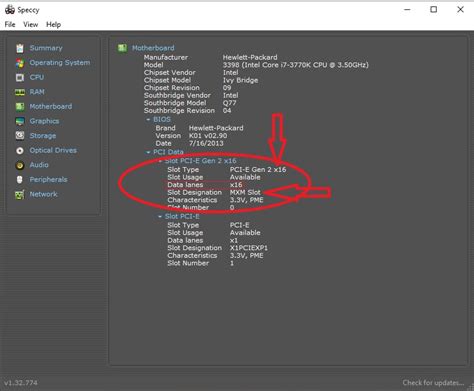Viewport: 474px width, 391px height.
Task: Click the Slot Type value PCI-E Gen 2 x16
Action: [258, 169]
